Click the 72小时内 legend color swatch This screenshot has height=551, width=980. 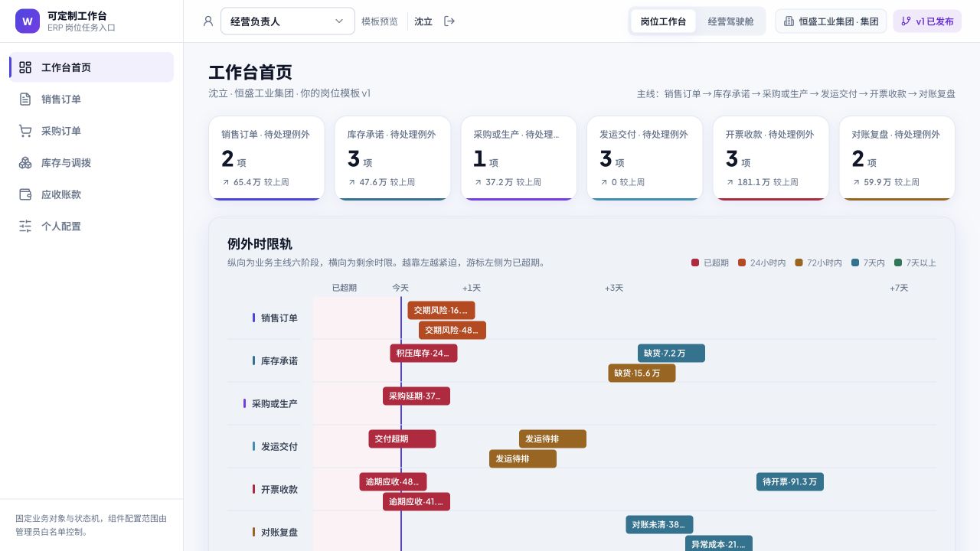(799, 262)
